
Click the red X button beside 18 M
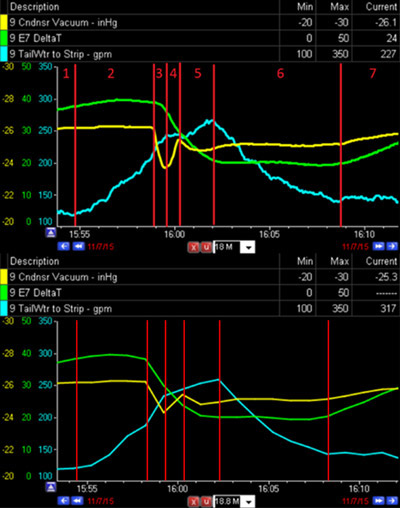[x=194, y=247]
